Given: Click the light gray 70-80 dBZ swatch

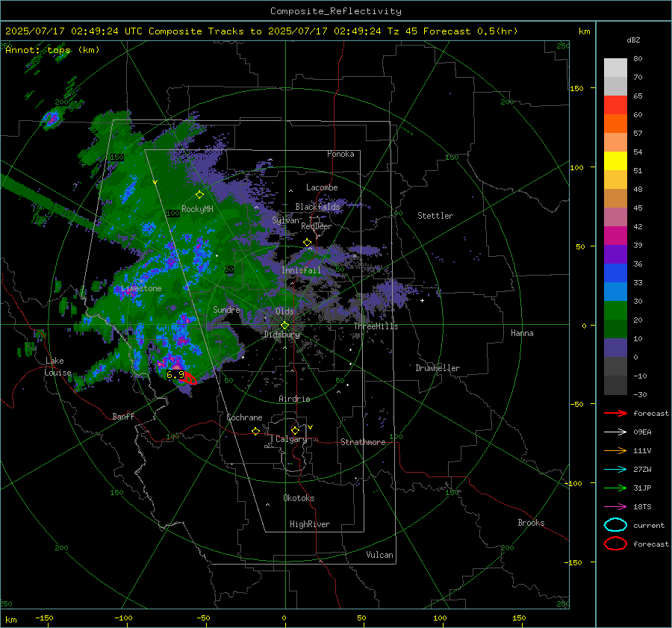Looking at the screenshot, I should [615, 68].
